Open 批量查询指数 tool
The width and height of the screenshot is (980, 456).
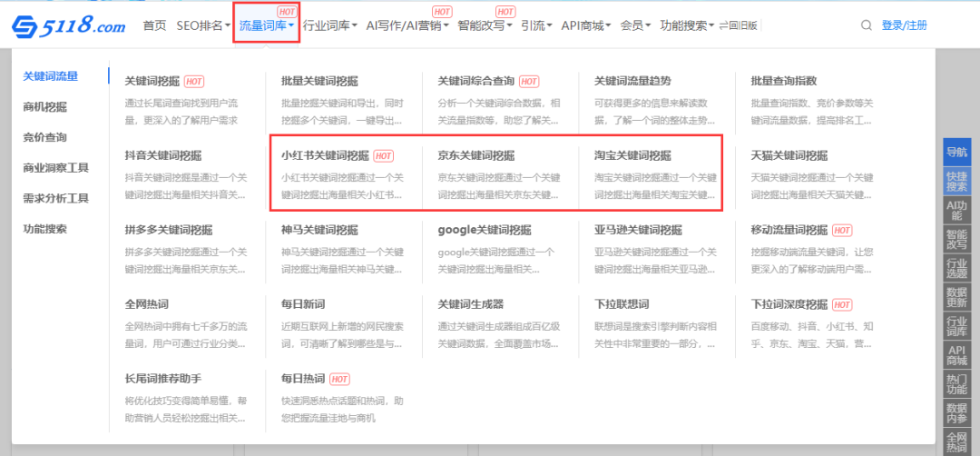[784, 82]
